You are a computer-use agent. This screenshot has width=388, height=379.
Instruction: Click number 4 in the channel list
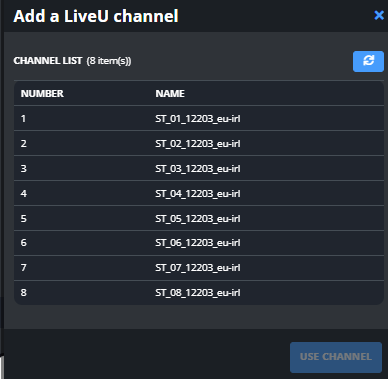point(23,193)
